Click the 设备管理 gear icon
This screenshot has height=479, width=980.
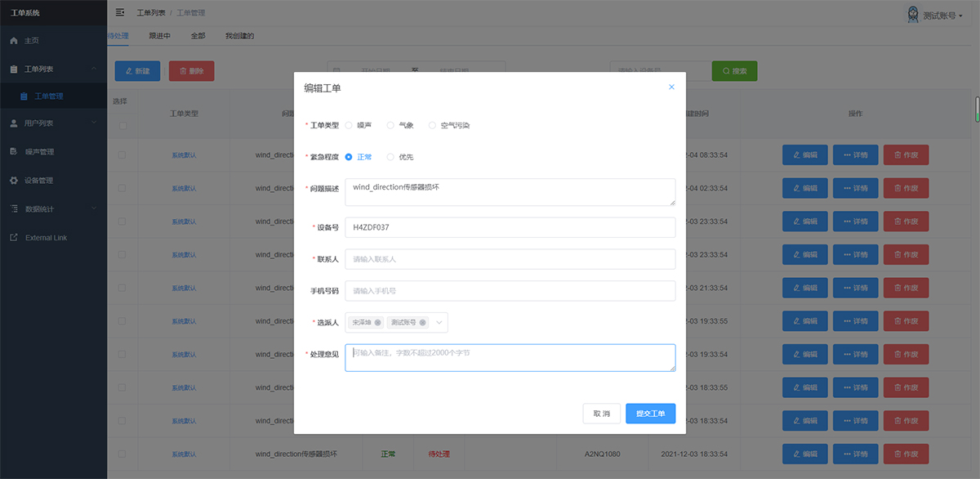(14, 181)
